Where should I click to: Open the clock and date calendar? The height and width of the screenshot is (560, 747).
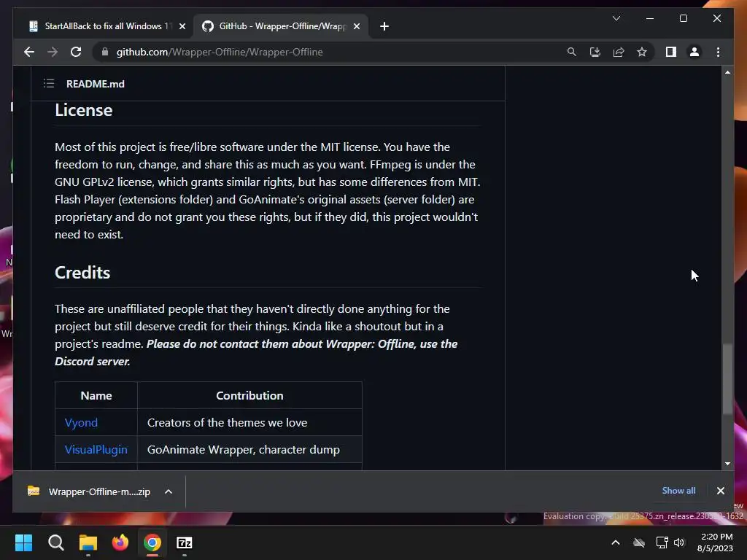pos(715,542)
